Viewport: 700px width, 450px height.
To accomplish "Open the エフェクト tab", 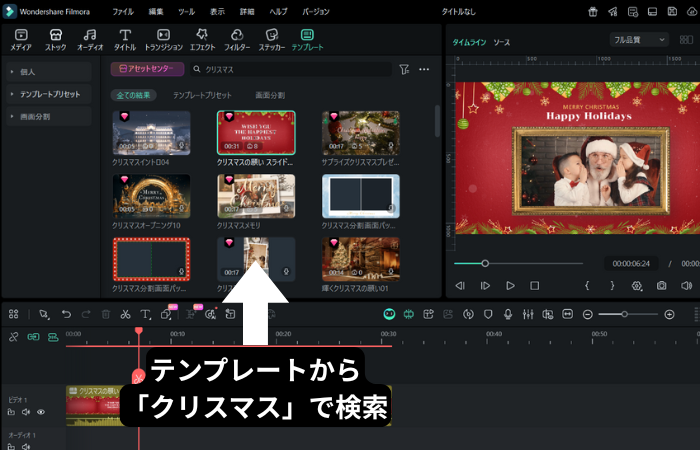I will pyautogui.click(x=202, y=40).
